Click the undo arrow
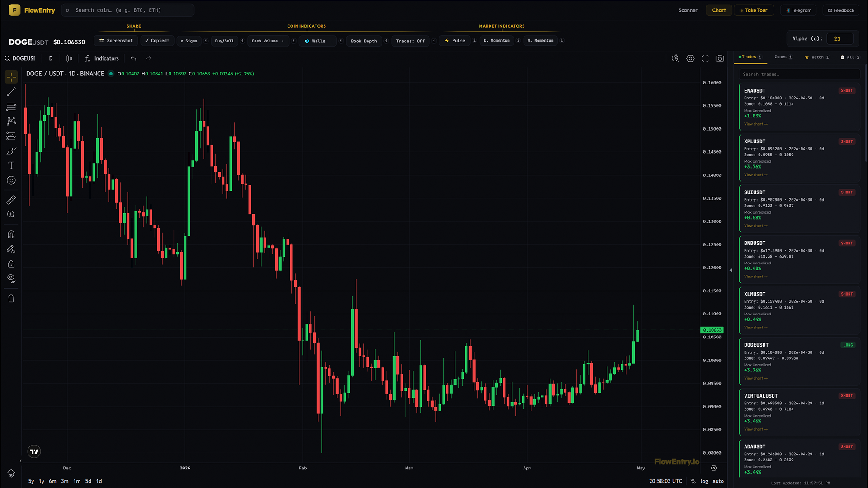The height and width of the screenshot is (488, 868). click(133, 58)
